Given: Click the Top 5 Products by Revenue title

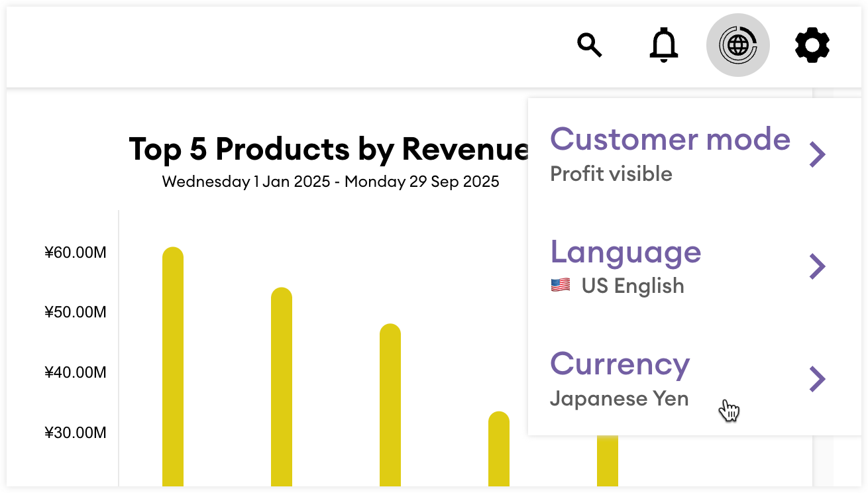Looking at the screenshot, I should click(x=329, y=149).
